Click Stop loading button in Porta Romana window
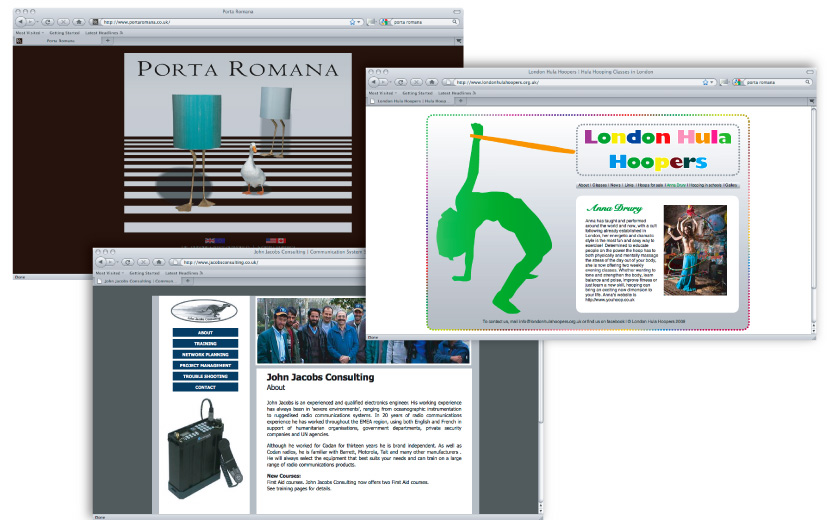827x520 pixels. [63, 22]
